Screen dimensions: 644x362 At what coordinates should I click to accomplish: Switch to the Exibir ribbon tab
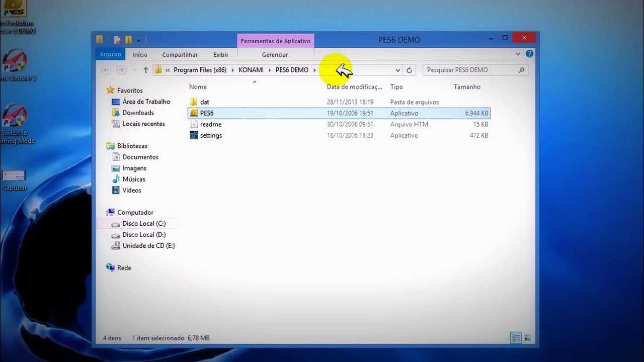220,54
